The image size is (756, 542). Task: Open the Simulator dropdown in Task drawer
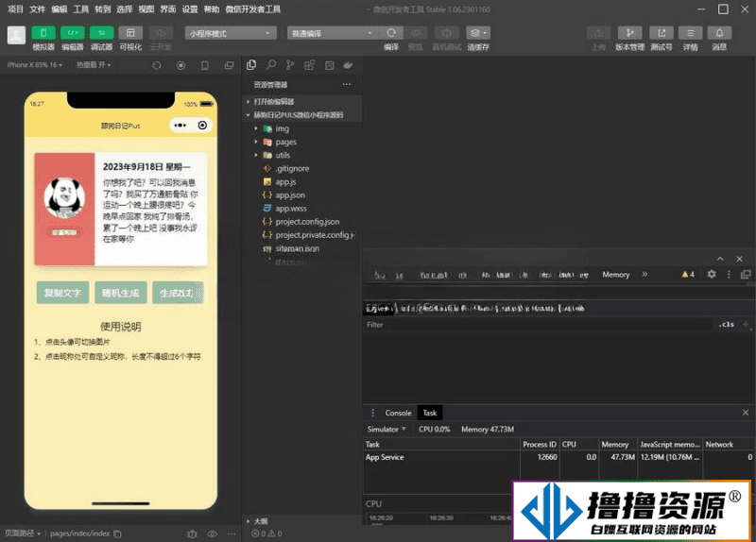point(387,429)
